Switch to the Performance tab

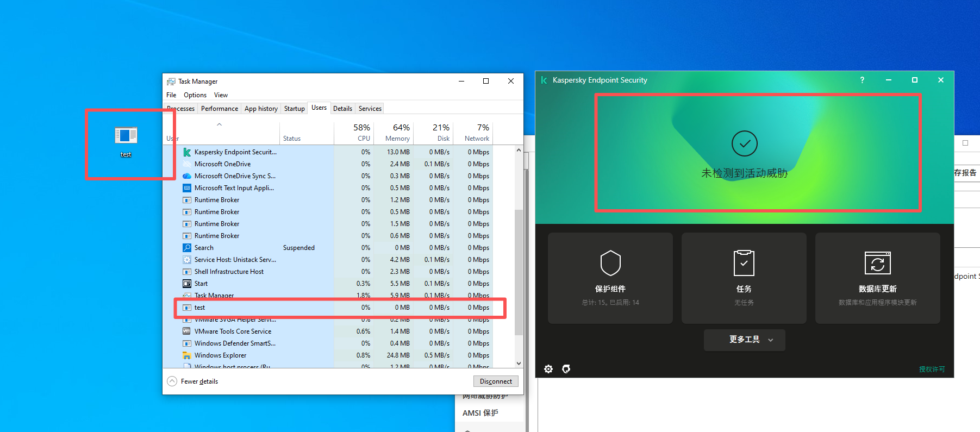click(x=220, y=109)
